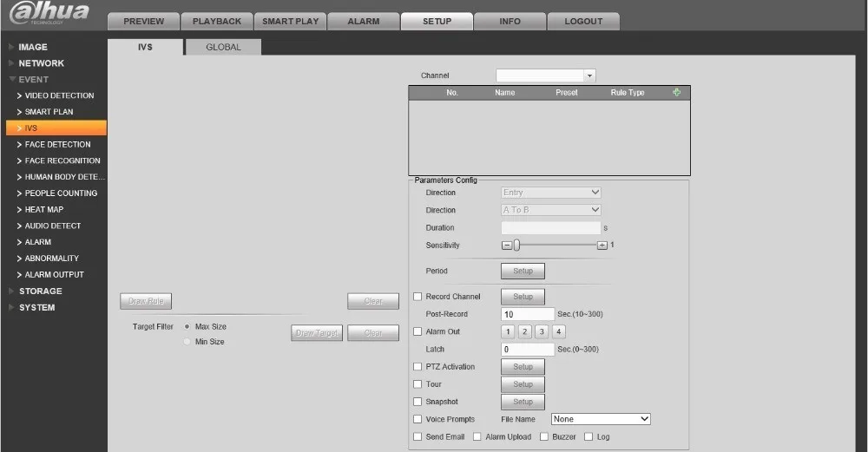Switch to SMART PLAY tab

click(x=290, y=22)
